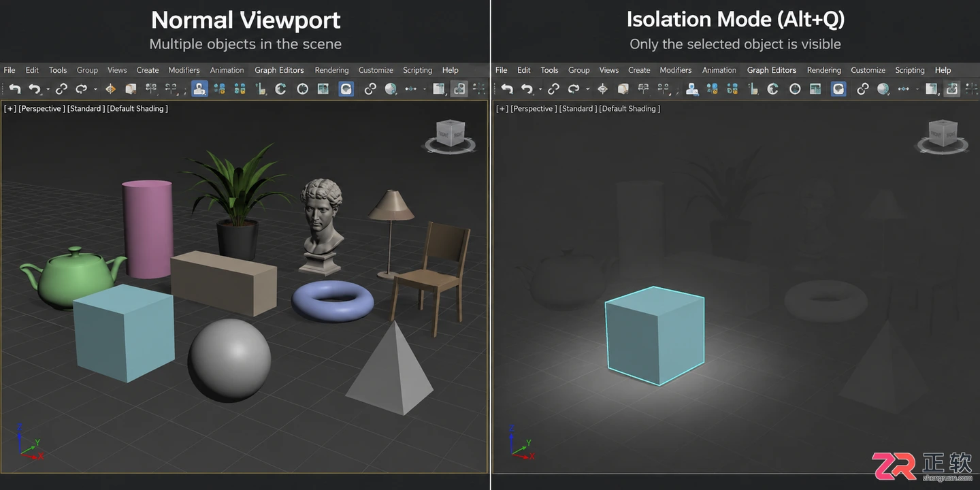
Task: Click the redo arrow in Isolation Mode toolbar
Action: [x=574, y=88]
